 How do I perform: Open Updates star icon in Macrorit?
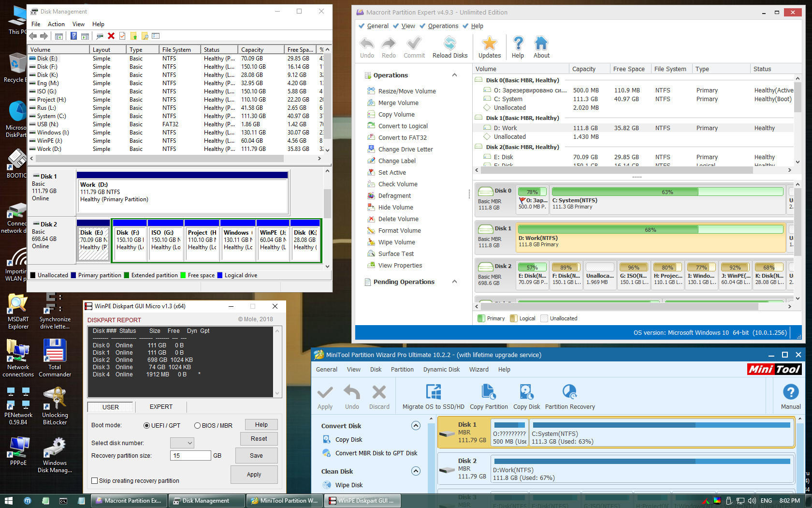point(490,44)
